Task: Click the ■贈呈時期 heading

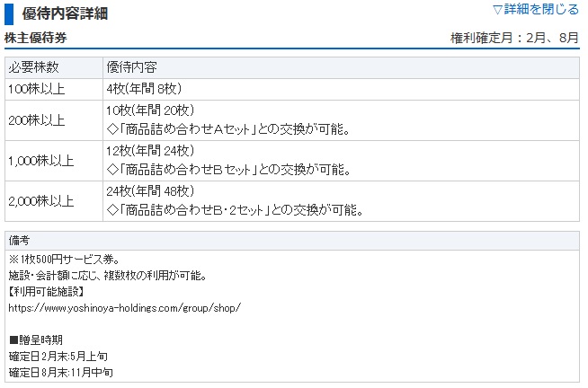Action: point(36,340)
